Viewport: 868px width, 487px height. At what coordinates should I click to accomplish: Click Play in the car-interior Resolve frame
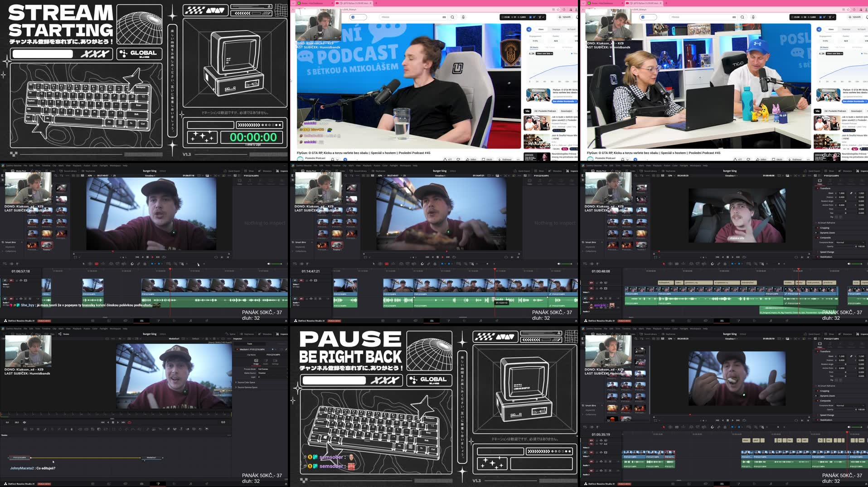tap(732, 257)
